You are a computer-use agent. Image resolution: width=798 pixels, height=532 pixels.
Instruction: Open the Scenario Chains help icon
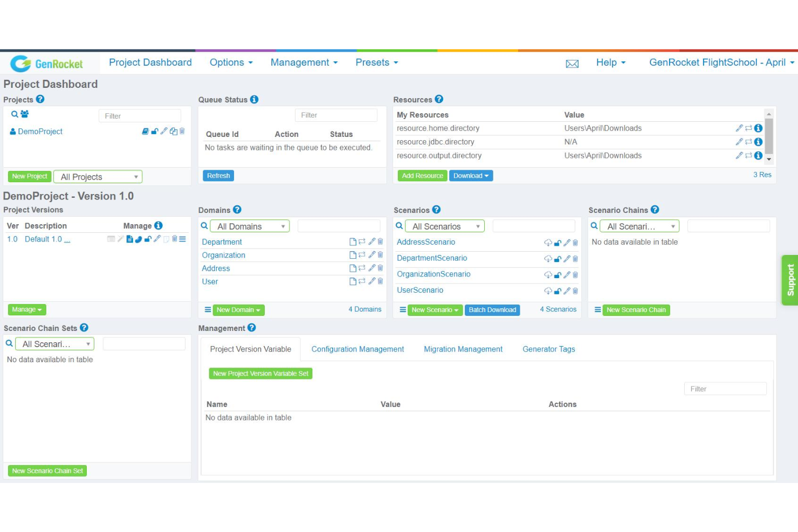pyautogui.click(x=655, y=210)
